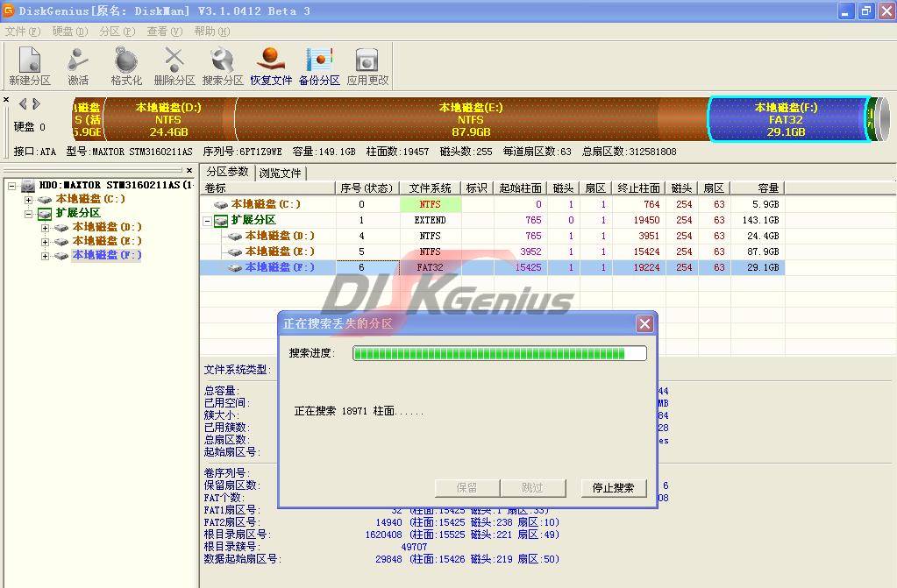Open the 文件(F) menu
Screen dimensions: 897x588
pos(22,31)
